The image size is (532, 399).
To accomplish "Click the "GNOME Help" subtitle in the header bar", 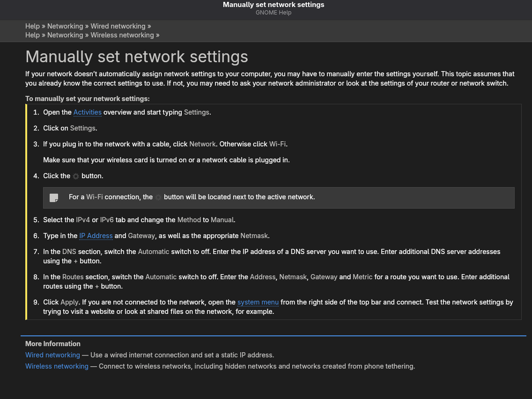I will [273, 13].
